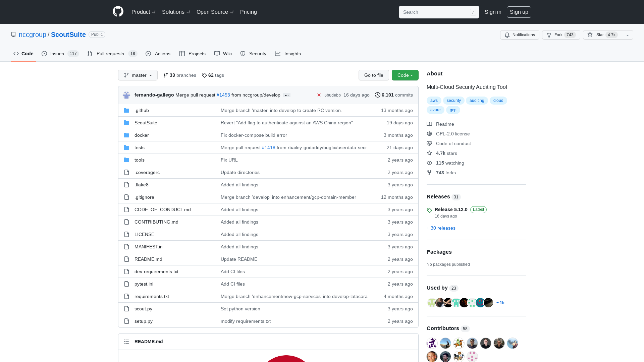Click the red failed status X icon
The image size is (644, 362).
click(x=319, y=95)
